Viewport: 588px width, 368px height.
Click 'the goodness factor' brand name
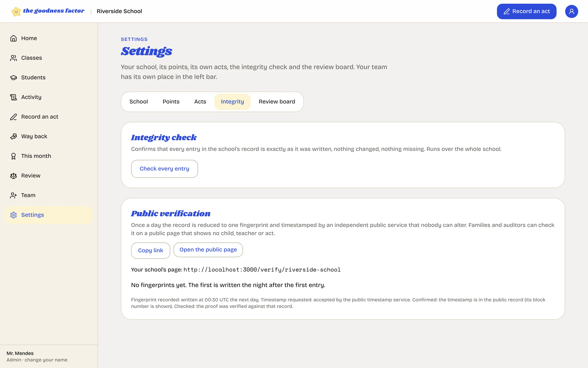(x=54, y=11)
